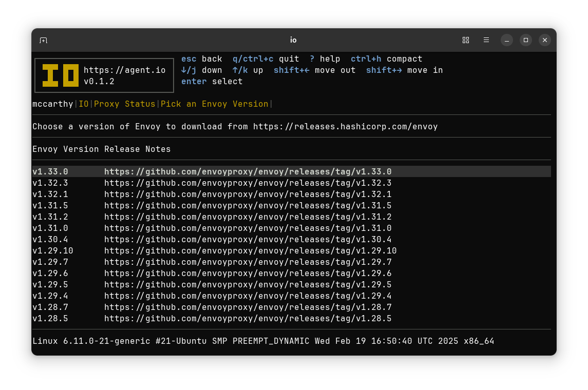Open release notes link for v1.31.2
Image resolution: width=588 pixels, height=390 pixels.
pyautogui.click(x=248, y=217)
